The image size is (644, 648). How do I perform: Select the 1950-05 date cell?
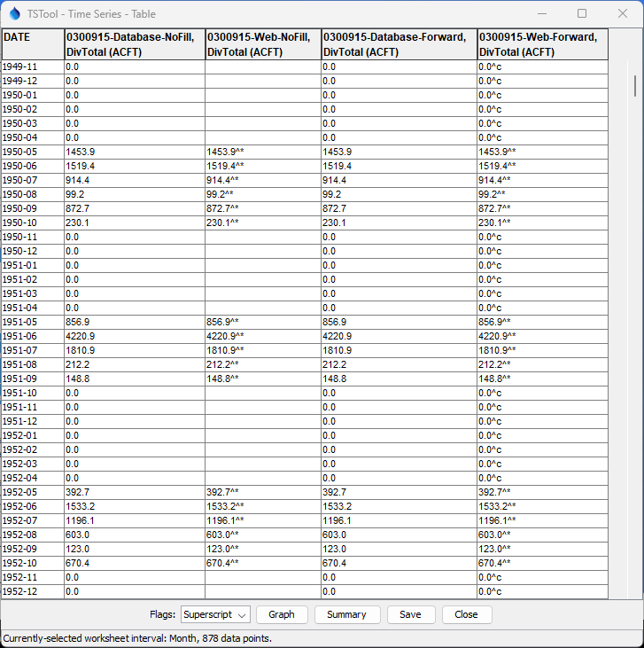click(x=33, y=152)
